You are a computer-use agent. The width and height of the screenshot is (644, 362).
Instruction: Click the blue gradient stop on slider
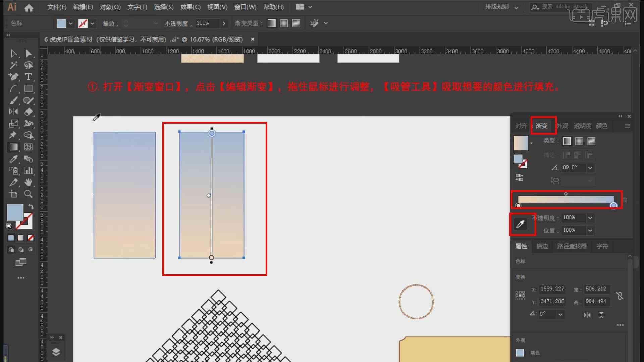(613, 205)
